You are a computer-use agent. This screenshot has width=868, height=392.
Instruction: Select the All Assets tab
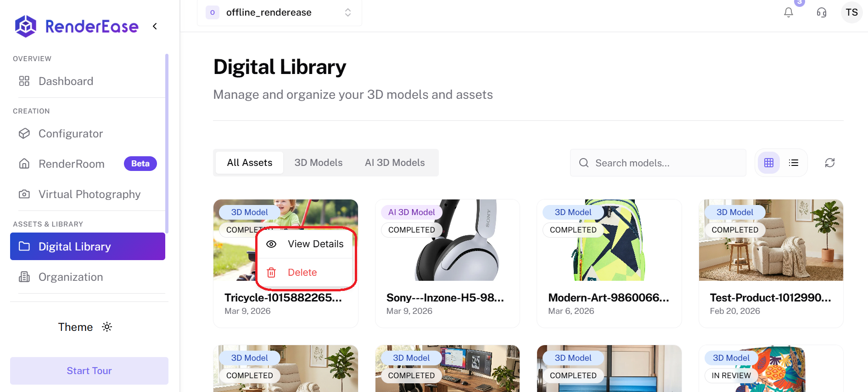[x=250, y=163]
